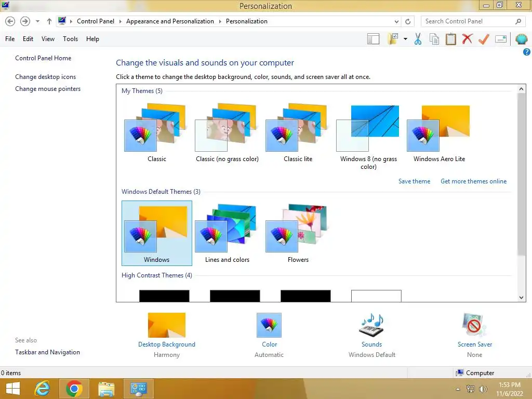Click the search magnifier icon
Image resolution: width=532 pixels, height=399 pixels.
pos(518,21)
